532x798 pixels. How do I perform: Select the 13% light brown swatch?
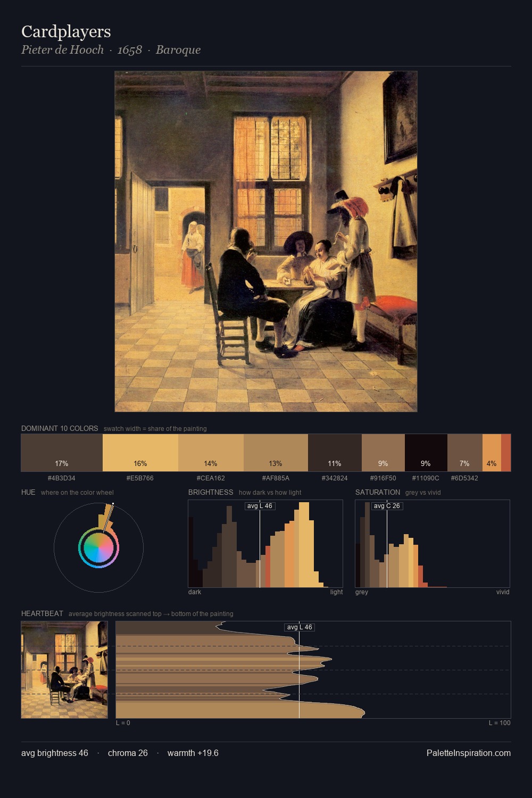(x=276, y=453)
